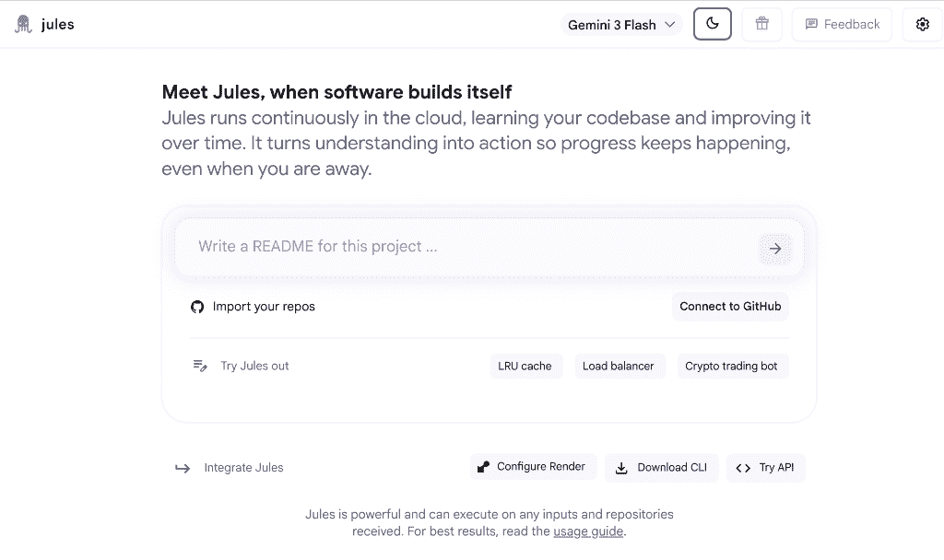
Task: Submit the prompt with the arrow button
Action: 774,249
